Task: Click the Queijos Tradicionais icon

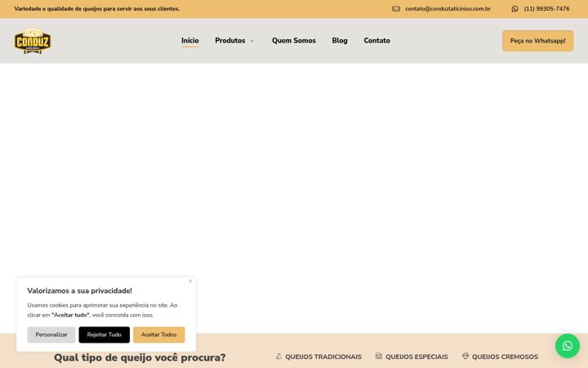Action: pyautogui.click(x=278, y=356)
